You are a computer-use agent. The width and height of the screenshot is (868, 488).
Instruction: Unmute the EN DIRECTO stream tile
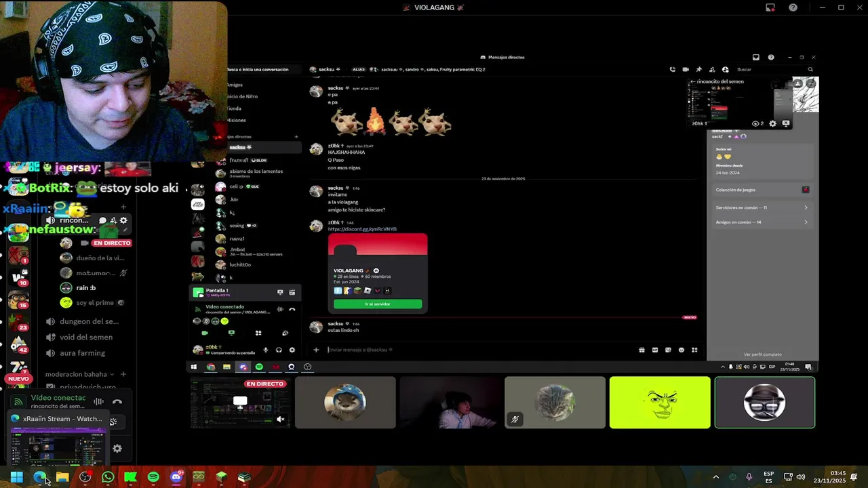[x=281, y=420]
